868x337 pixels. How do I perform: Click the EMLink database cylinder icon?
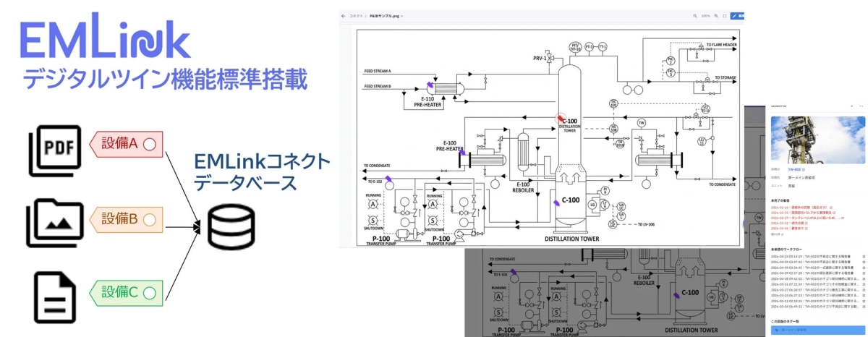[x=226, y=229]
